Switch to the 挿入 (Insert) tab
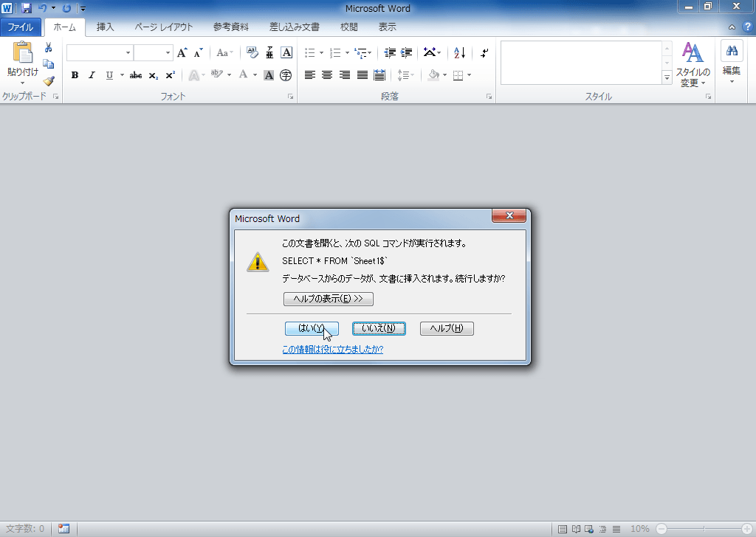 tap(105, 27)
